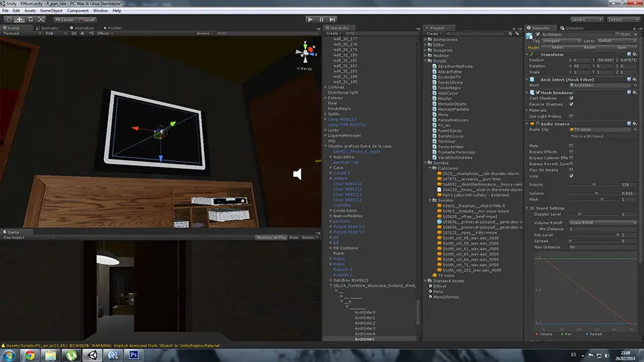The image size is (644, 362).
Task: Open the GameObject menu
Action: pyautogui.click(x=52, y=11)
